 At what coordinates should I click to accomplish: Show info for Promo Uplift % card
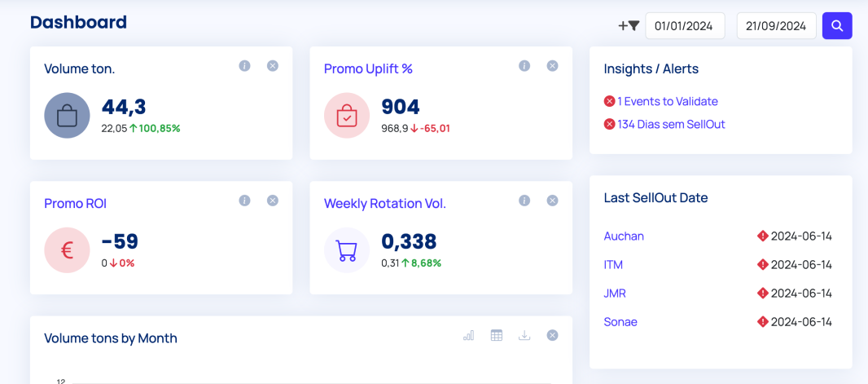click(524, 66)
